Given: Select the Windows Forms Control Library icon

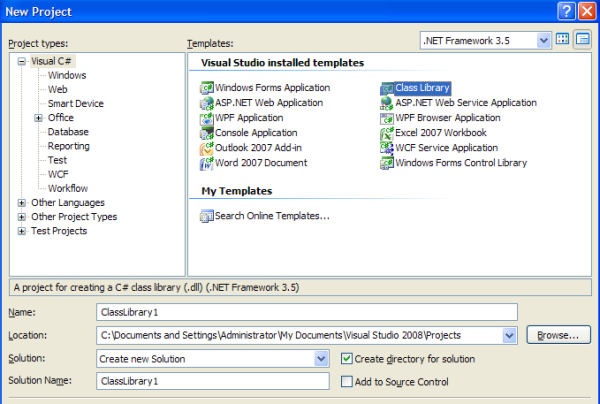Looking at the screenshot, I should pyautogui.click(x=387, y=163).
